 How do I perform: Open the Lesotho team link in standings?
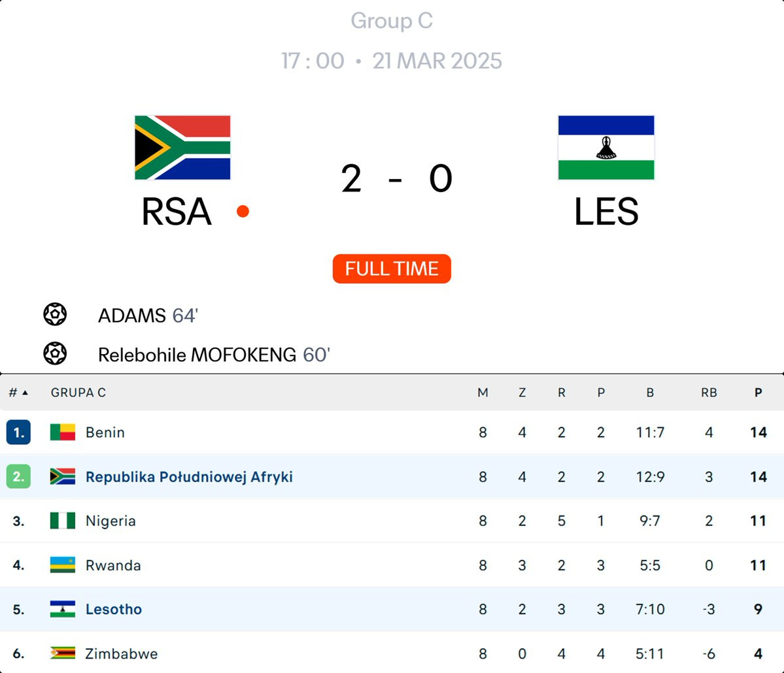click(x=114, y=610)
